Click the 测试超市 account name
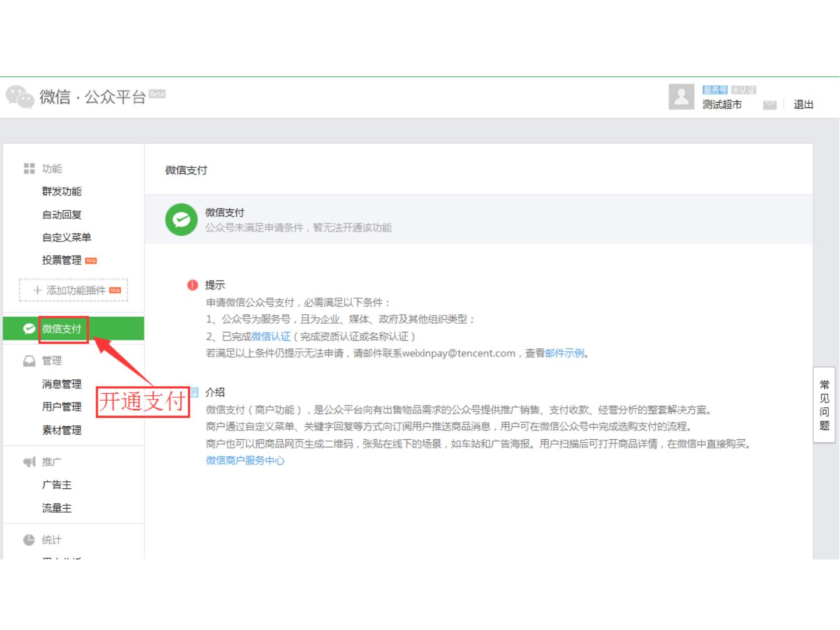 (x=722, y=104)
